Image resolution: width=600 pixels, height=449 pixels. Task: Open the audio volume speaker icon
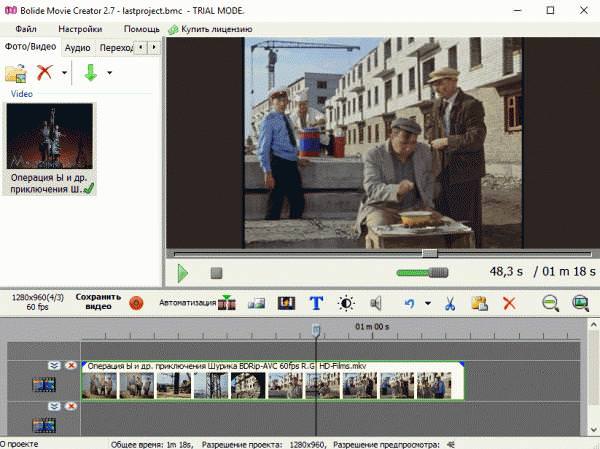376,304
